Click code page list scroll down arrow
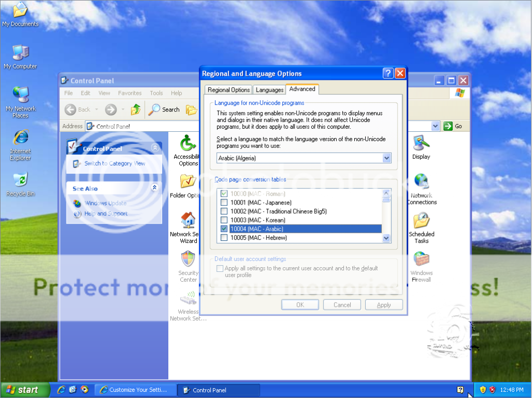 (x=386, y=238)
